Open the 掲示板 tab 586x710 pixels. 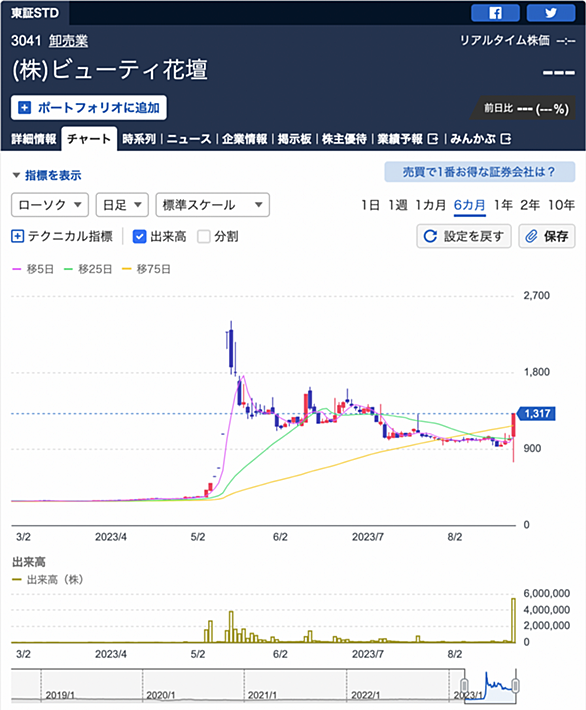click(294, 139)
